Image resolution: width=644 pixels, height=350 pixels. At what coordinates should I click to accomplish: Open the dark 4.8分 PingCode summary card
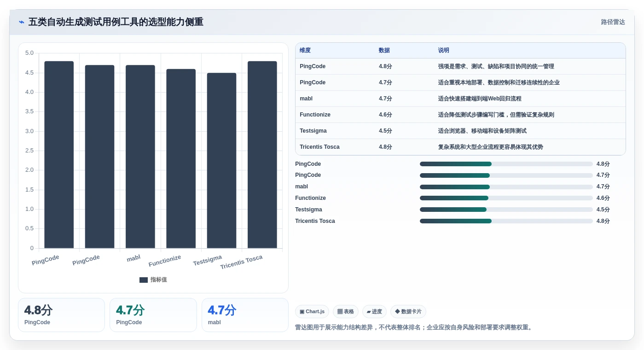[x=61, y=315]
